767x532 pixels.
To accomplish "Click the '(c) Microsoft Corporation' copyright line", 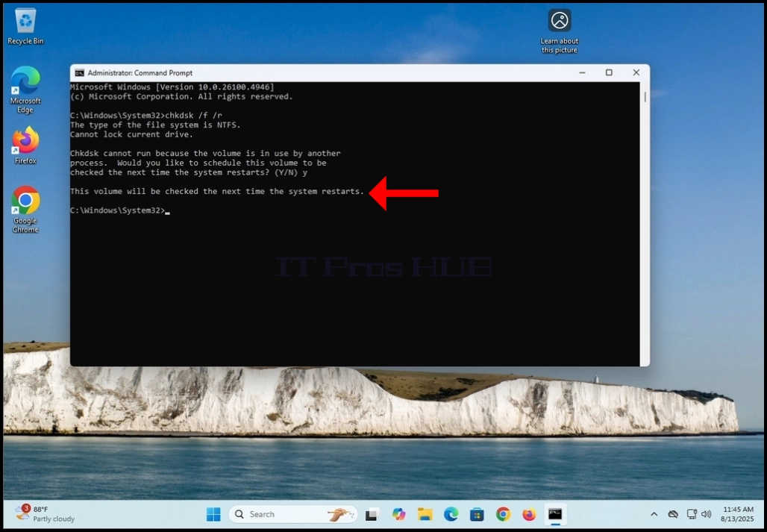I will [181, 97].
